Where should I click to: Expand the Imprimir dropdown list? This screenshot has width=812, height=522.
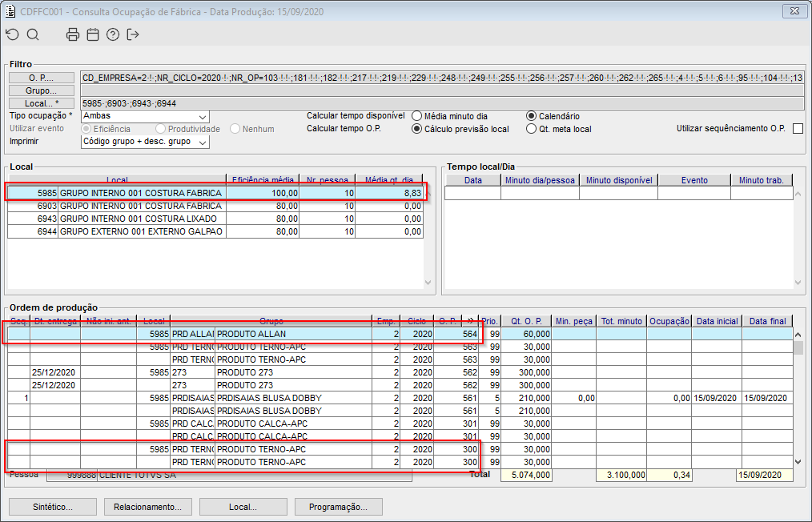(x=145, y=142)
